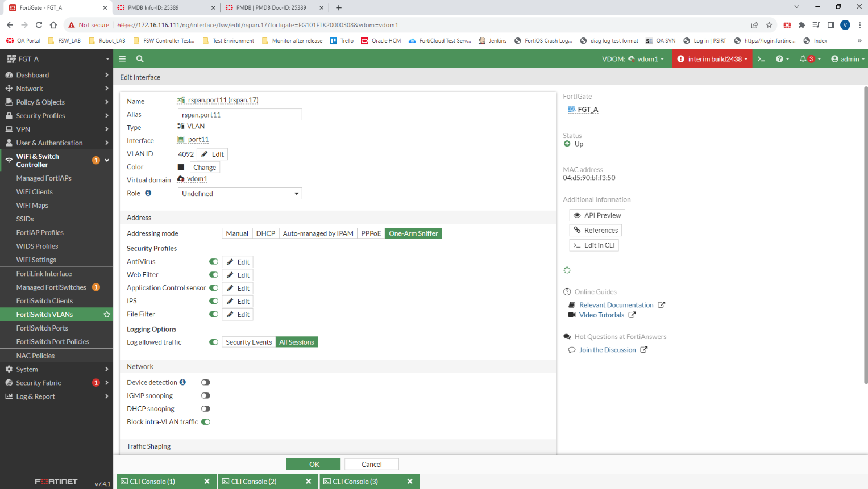The image size is (868, 489).
Task: Click the OK button
Action: (x=313, y=464)
